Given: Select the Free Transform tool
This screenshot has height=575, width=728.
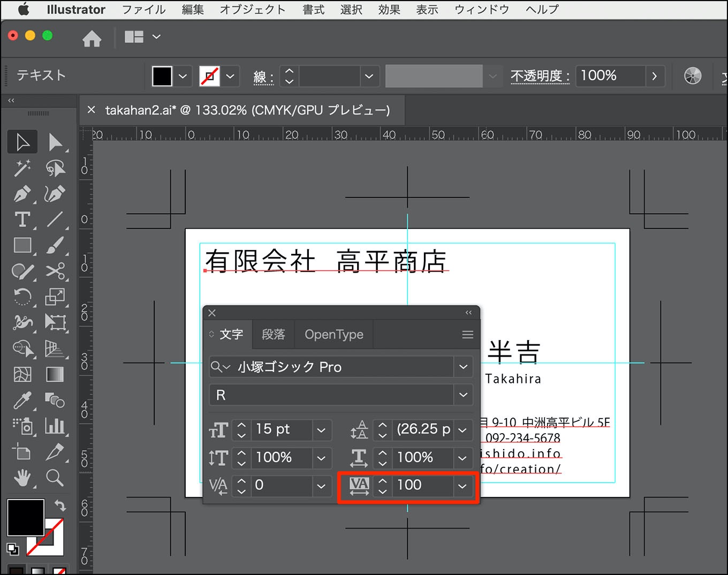Looking at the screenshot, I should coord(55,322).
